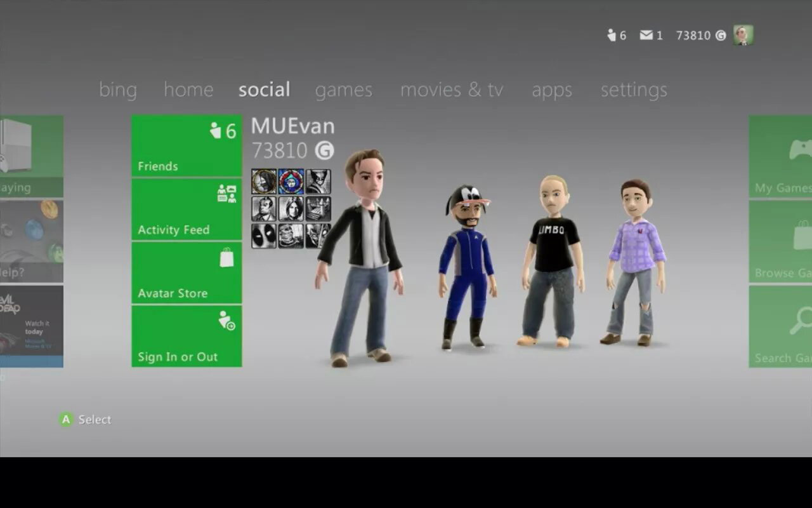The image size is (812, 508).
Task: Choose the man in suit gamerpic
Action: click(x=264, y=208)
